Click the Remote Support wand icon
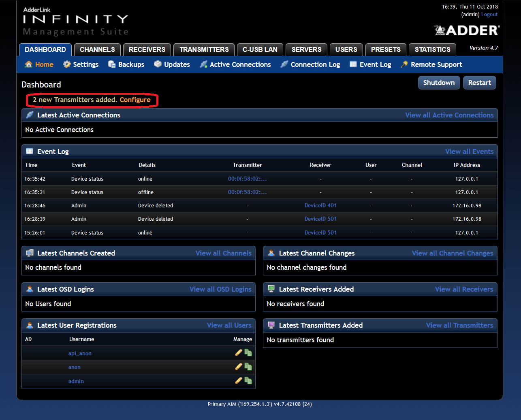Image resolution: width=521 pixels, height=420 pixels. click(x=404, y=64)
